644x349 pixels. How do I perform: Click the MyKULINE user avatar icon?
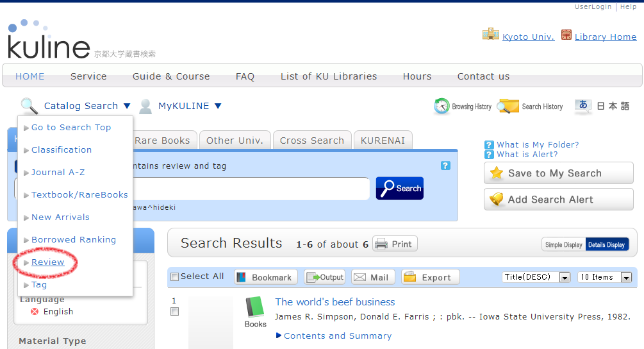point(145,106)
